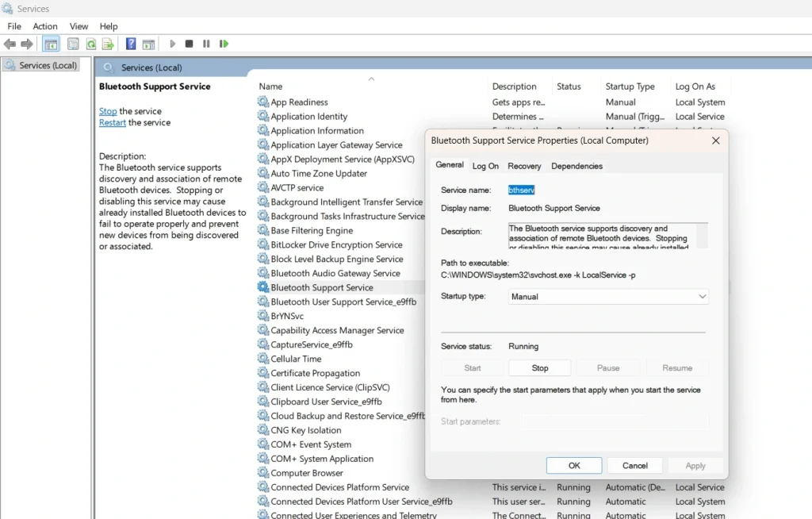812x519 pixels.
Task: Refresh the services list
Action: point(91,44)
